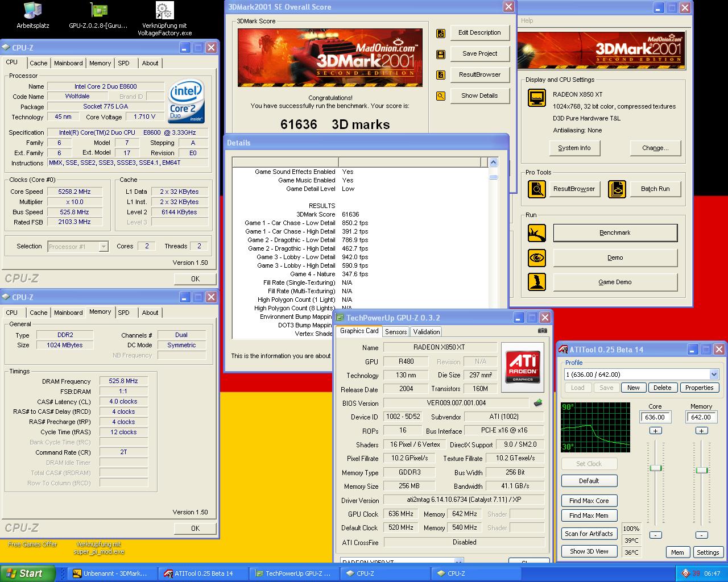Viewport: 728px width, 582px height.
Task: Click the Pro Tools ResultBrowser icon
Action: point(537,189)
